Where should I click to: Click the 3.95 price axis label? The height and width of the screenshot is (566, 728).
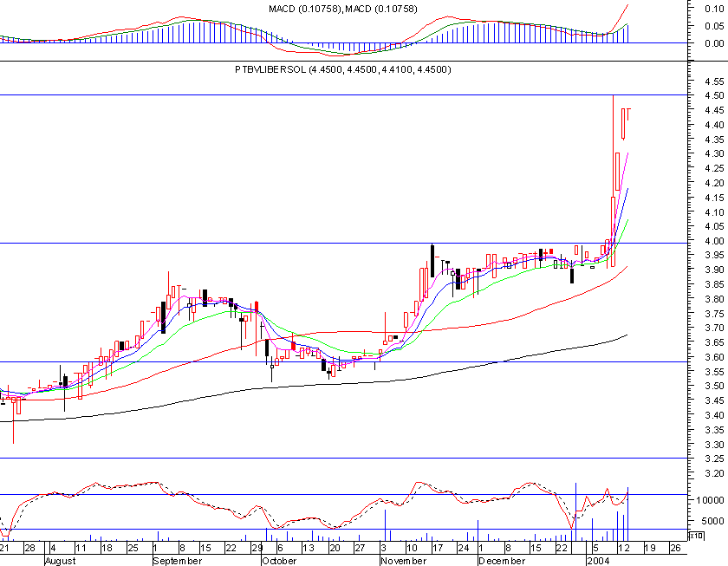click(x=714, y=256)
